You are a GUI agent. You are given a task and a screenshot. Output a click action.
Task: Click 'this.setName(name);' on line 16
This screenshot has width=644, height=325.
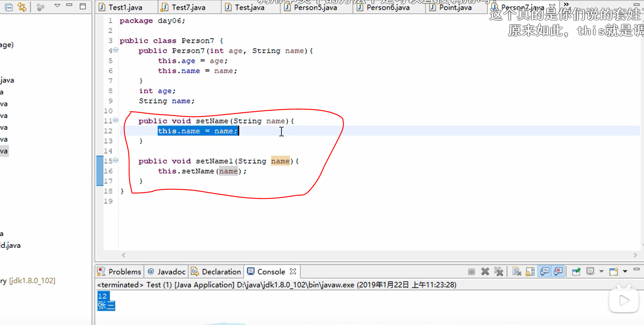coord(202,171)
